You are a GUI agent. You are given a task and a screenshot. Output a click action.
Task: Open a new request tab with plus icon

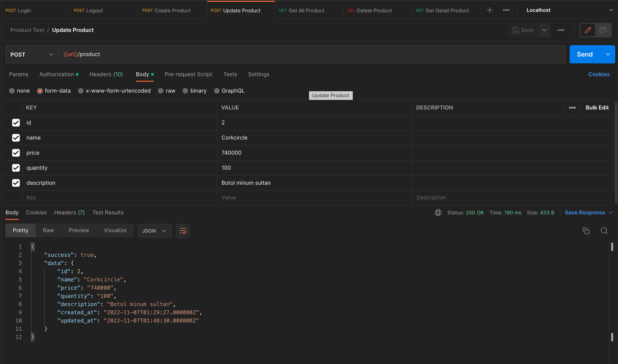489,10
